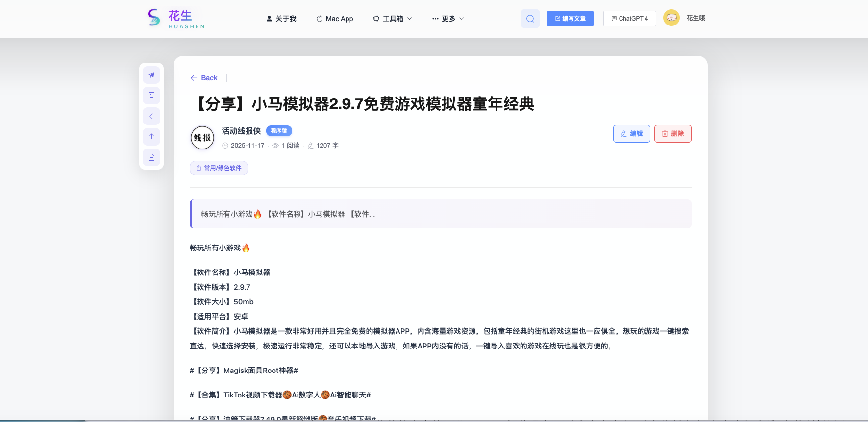This screenshot has height=422, width=868.
Task: Click the 常用/绿色软件 category tag
Action: 219,168
